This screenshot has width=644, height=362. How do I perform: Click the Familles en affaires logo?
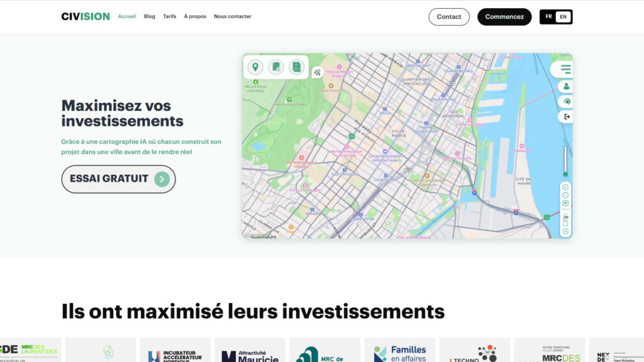tap(399, 353)
